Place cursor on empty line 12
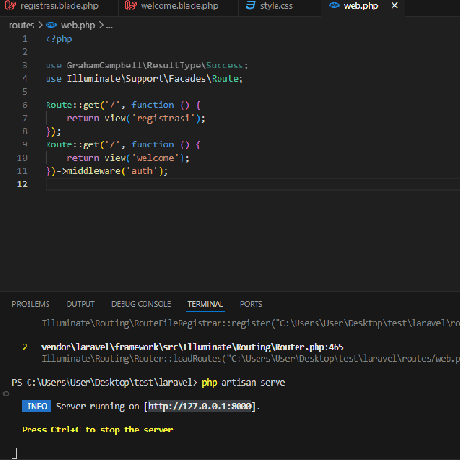 click(253, 184)
